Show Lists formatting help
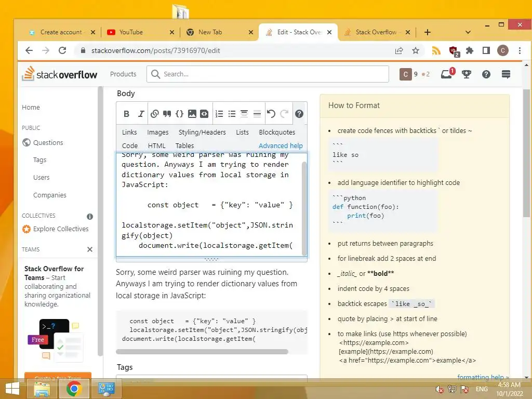The width and height of the screenshot is (532, 399). click(242, 132)
